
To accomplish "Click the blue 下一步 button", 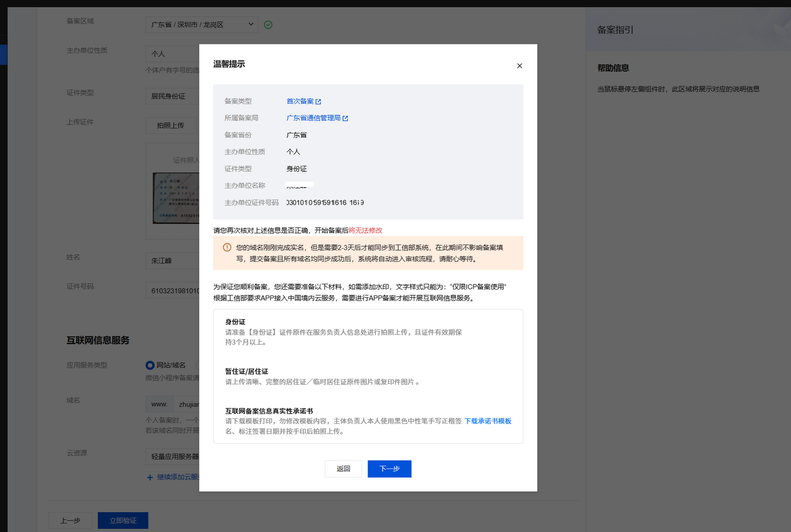I will pos(389,469).
